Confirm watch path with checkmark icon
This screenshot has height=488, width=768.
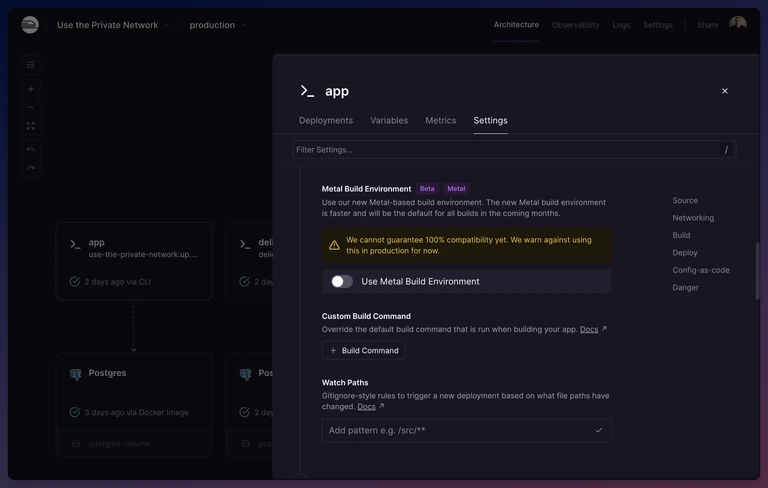click(x=599, y=430)
